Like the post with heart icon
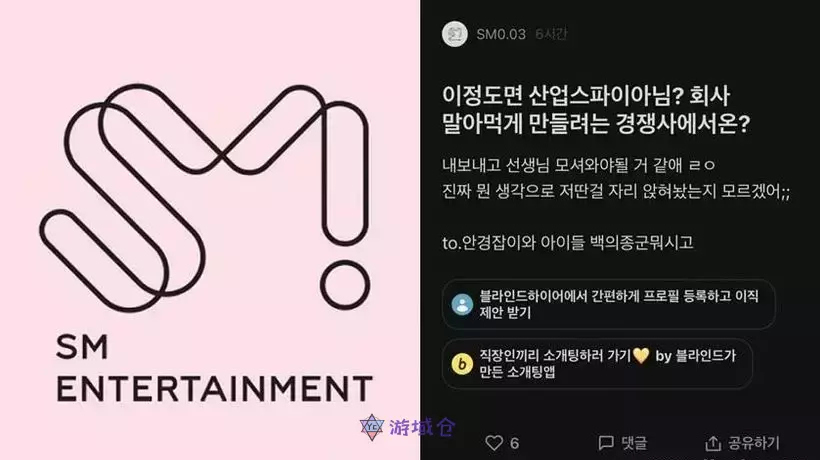Viewport: 820px width, 460px height. 494,443
